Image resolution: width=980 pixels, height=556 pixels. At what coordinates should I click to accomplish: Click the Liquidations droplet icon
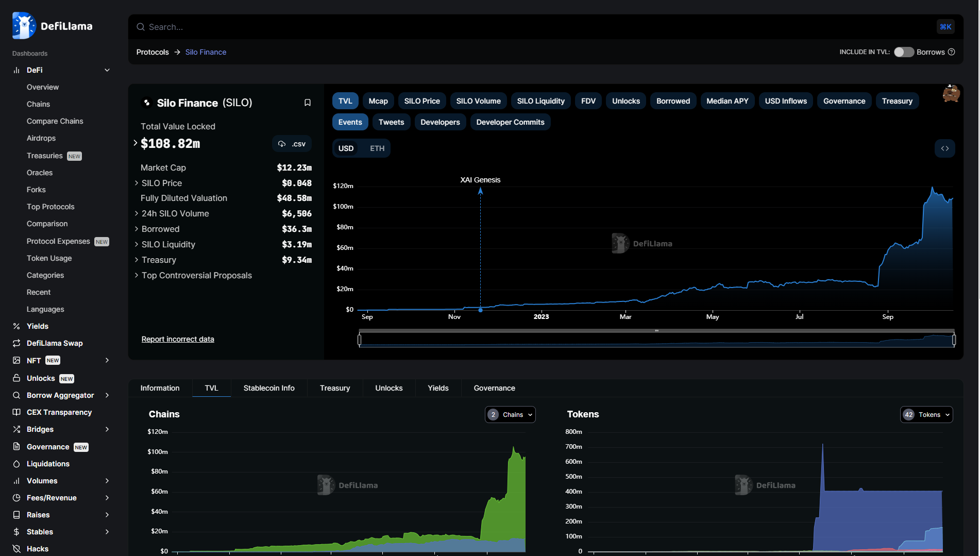tap(16, 464)
